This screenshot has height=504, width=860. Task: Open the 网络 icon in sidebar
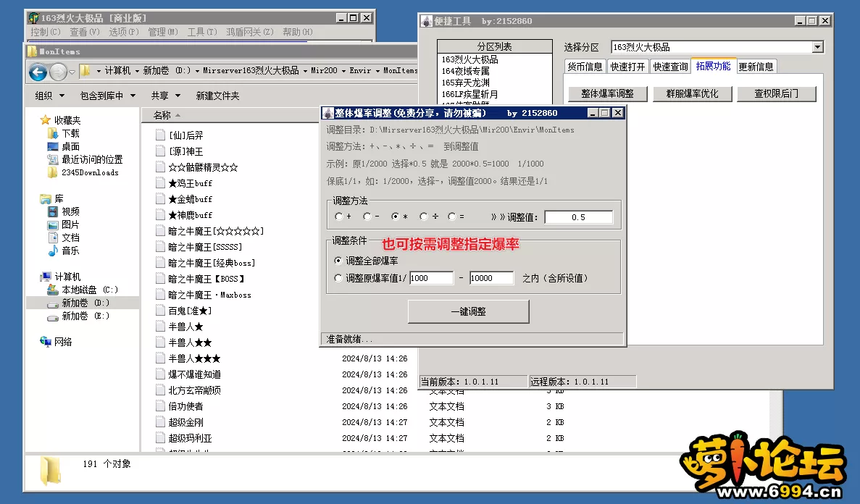click(x=46, y=342)
